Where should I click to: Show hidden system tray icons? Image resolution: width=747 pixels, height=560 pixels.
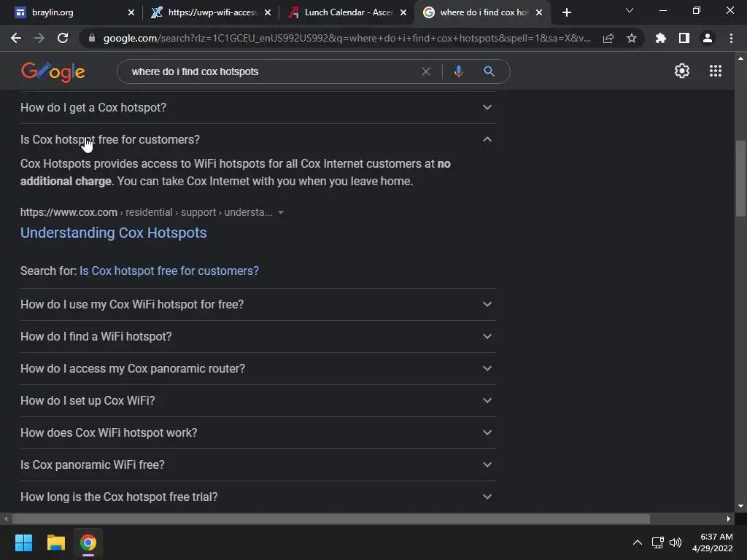coord(637,542)
